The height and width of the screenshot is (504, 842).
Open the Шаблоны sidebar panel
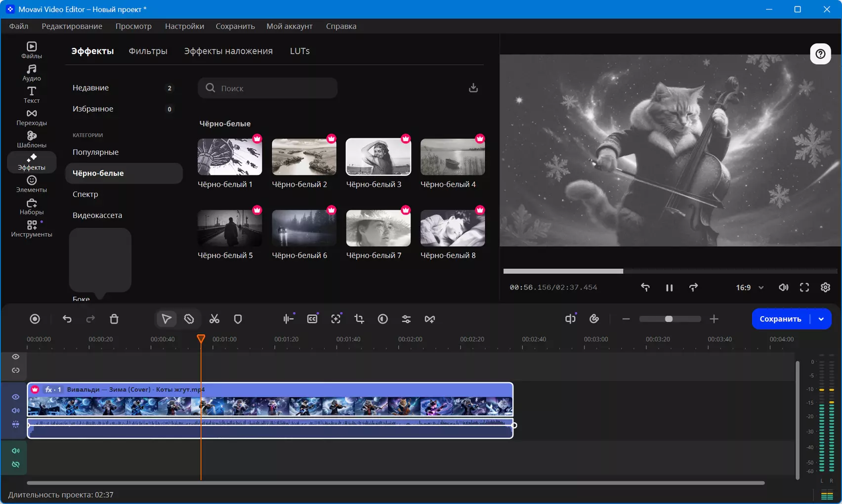(x=32, y=139)
